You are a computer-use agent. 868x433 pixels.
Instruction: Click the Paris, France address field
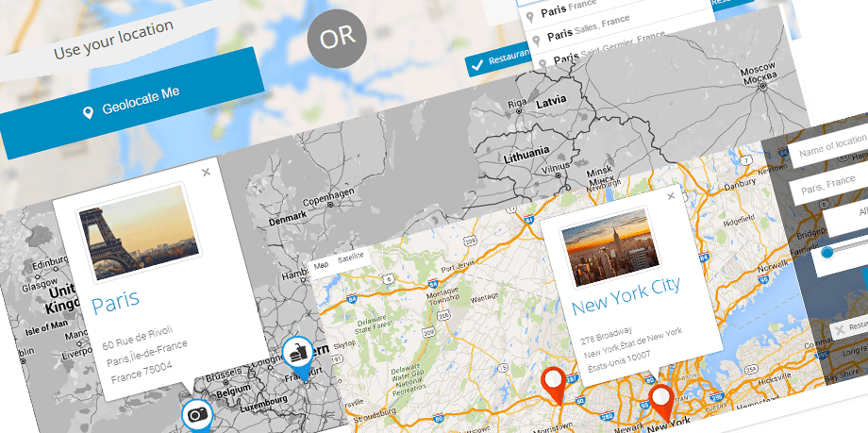830,188
